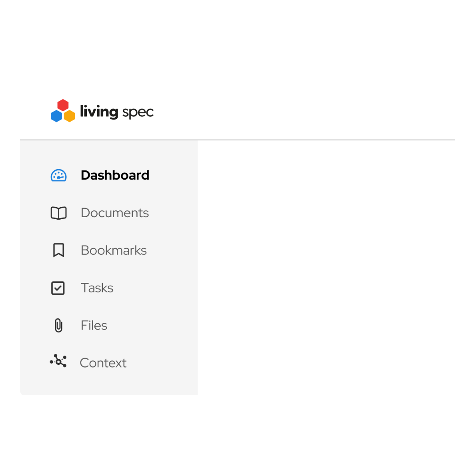Click the bold "living" wordmark
This screenshot has width=476, height=476.
pyautogui.click(x=99, y=112)
